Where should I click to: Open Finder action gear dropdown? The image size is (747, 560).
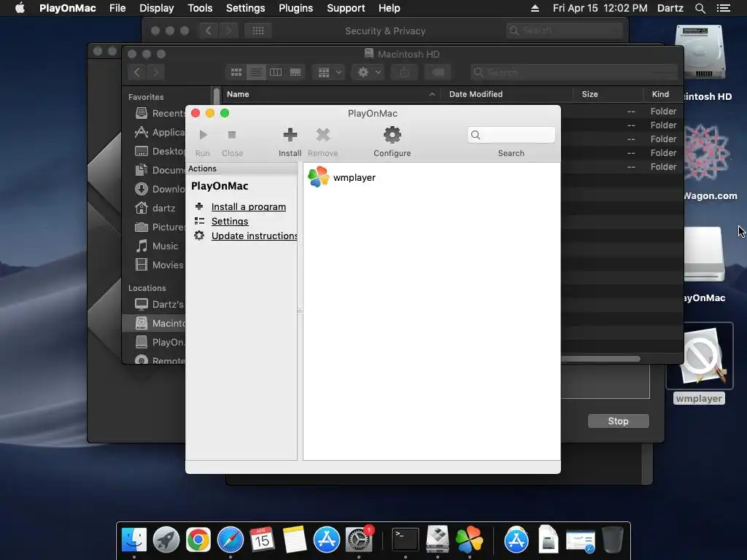point(368,72)
